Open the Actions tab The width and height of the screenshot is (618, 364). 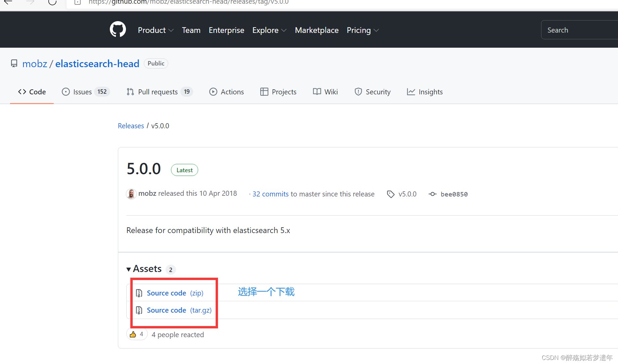click(x=226, y=92)
